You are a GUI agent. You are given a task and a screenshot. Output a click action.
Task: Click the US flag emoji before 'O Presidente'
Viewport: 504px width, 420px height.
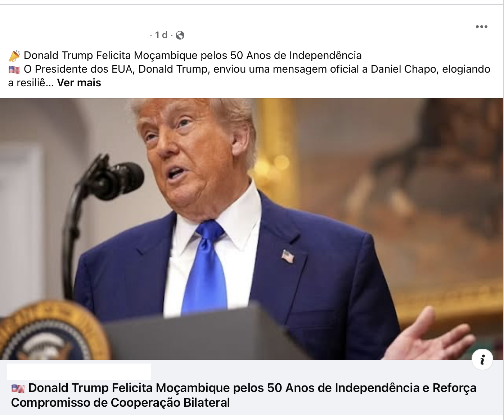(x=14, y=69)
